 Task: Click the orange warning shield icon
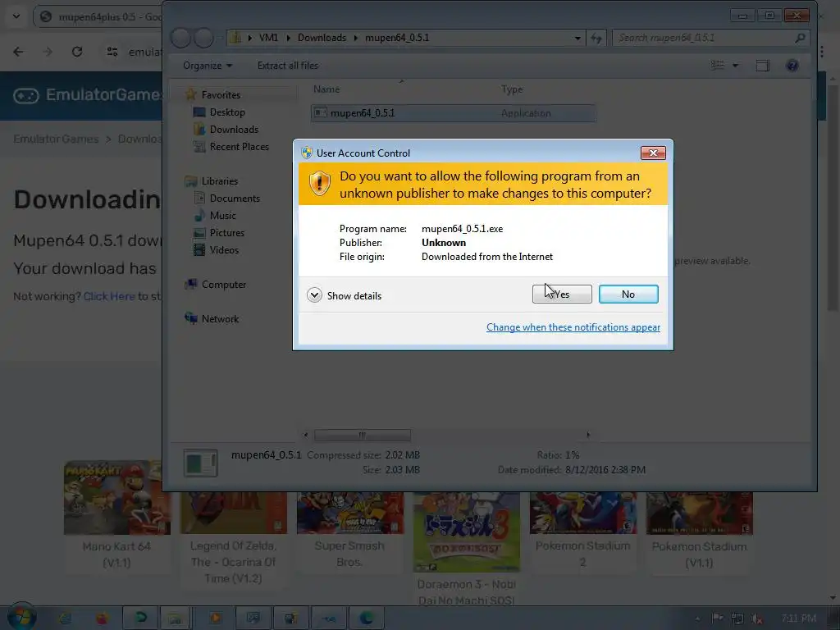[x=320, y=184]
